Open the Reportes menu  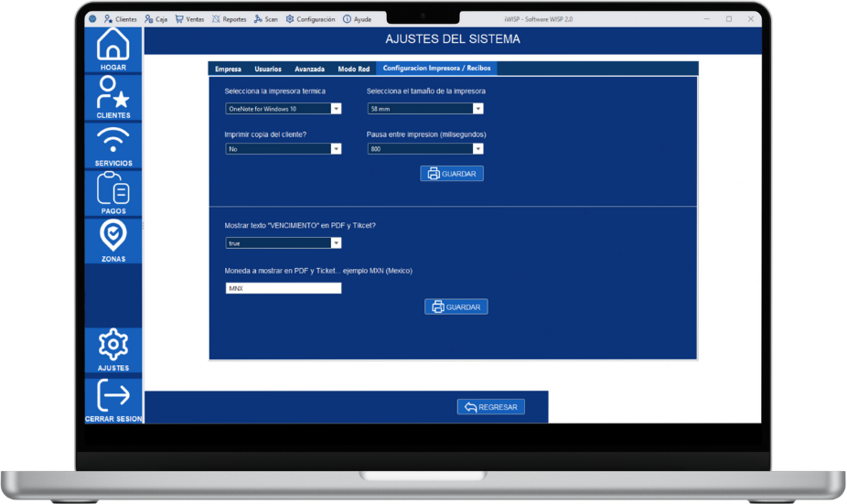click(x=229, y=19)
